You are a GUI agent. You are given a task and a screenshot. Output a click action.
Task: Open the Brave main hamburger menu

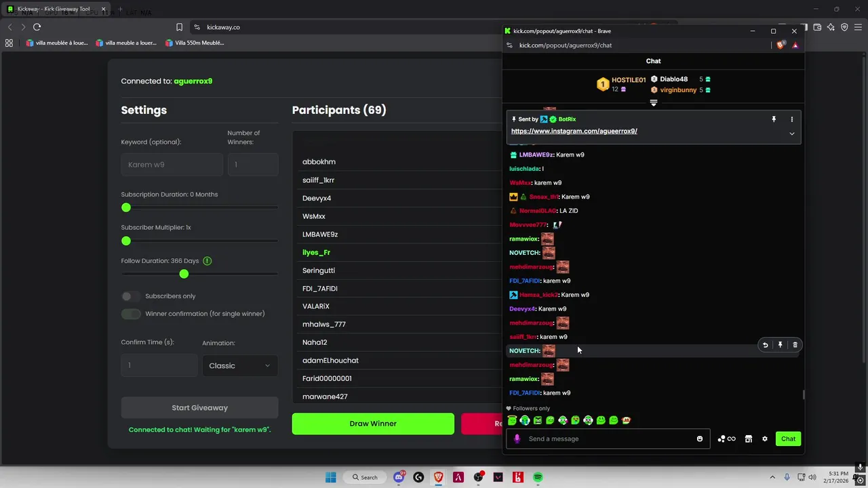(858, 27)
